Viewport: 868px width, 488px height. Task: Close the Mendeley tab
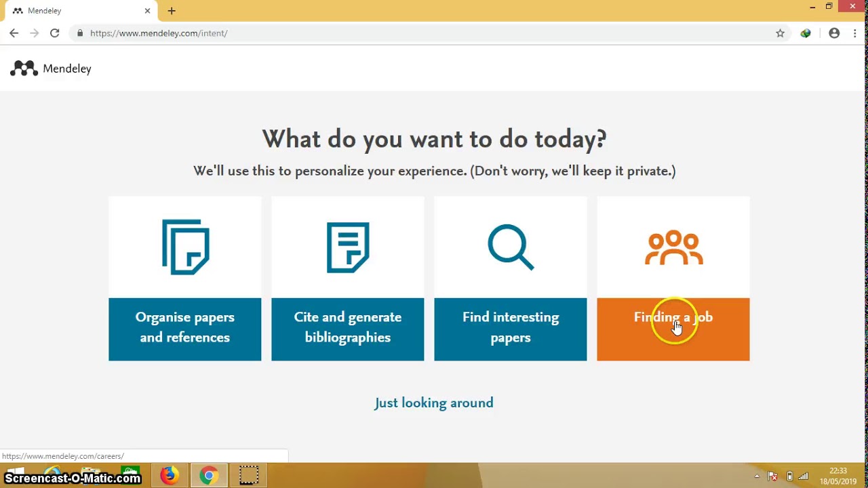tap(147, 11)
